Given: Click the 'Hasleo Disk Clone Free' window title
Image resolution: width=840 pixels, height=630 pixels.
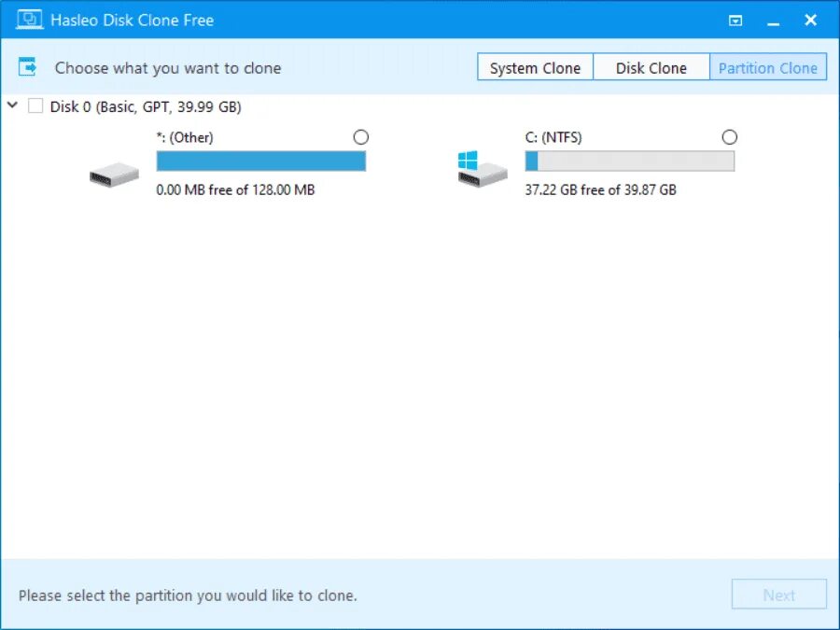Looking at the screenshot, I should [x=133, y=21].
